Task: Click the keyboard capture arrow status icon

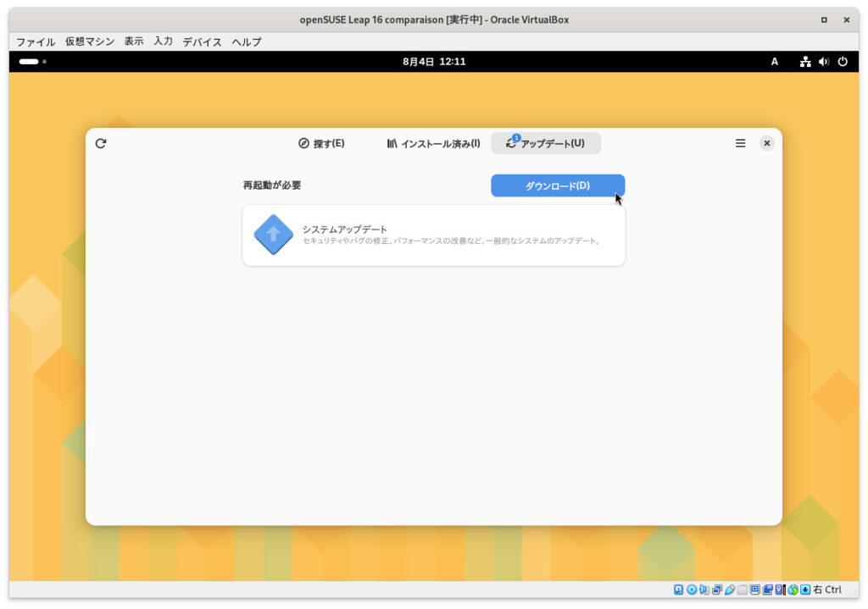Action: pos(805,590)
